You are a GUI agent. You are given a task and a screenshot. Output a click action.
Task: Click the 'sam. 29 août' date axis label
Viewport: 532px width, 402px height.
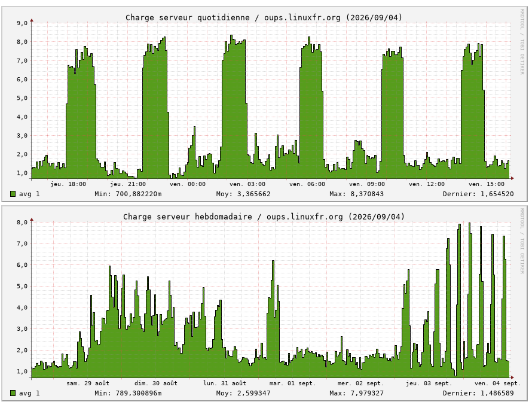(x=88, y=383)
